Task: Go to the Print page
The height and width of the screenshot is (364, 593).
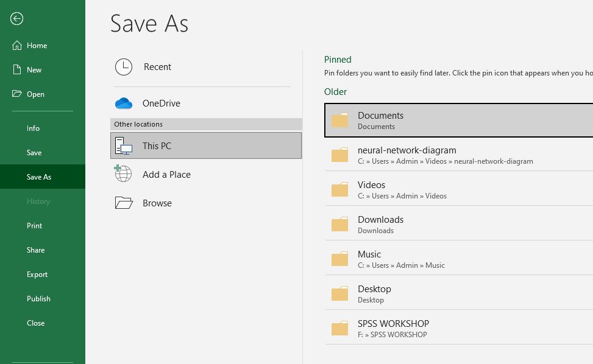Action: click(x=35, y=226)
